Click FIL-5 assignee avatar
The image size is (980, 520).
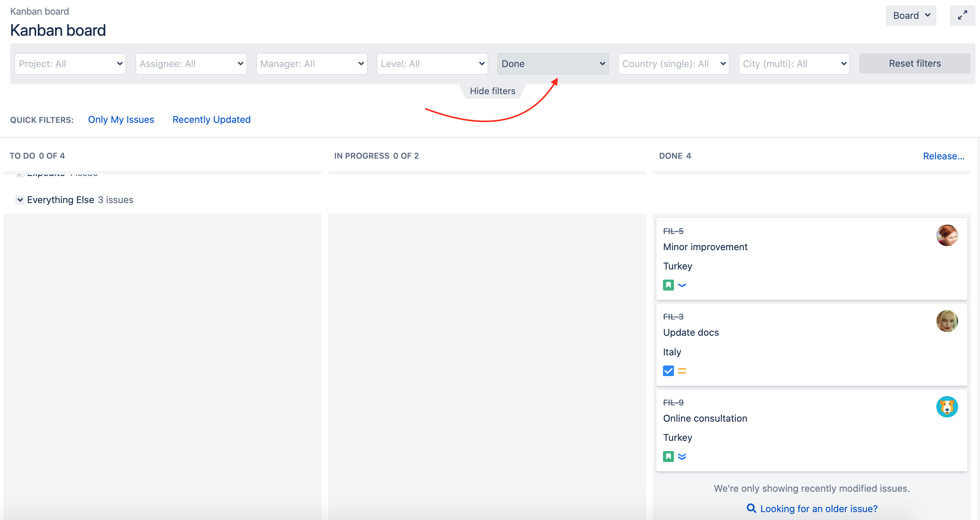tap(946, 236)
